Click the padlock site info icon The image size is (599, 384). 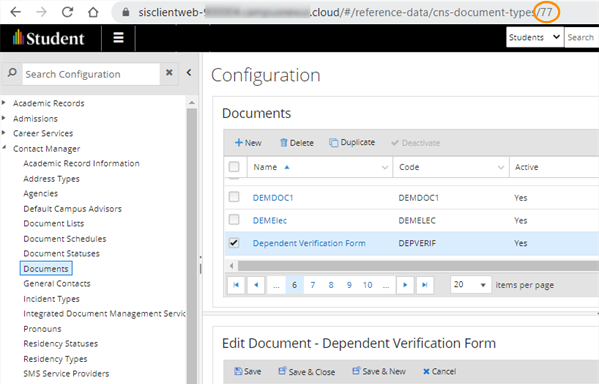pos(126,13)
